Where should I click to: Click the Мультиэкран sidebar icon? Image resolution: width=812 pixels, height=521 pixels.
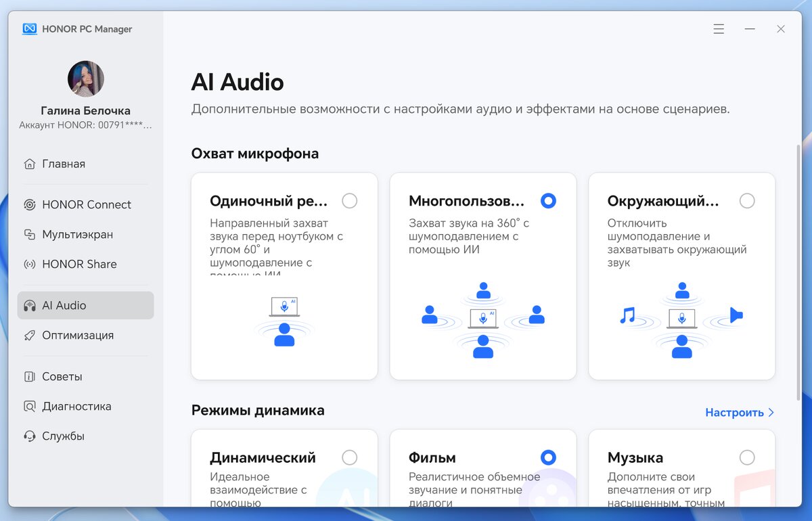tap(29, 234)
